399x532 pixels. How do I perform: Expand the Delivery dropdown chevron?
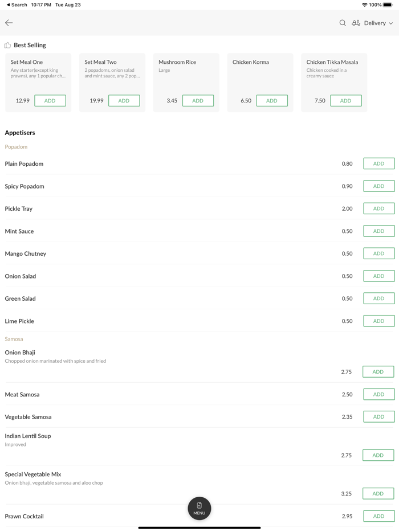point(391,23)
